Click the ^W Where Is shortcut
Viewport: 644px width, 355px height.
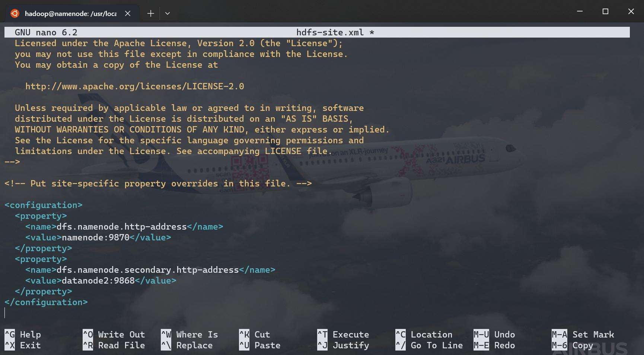(x=189, y=335)
